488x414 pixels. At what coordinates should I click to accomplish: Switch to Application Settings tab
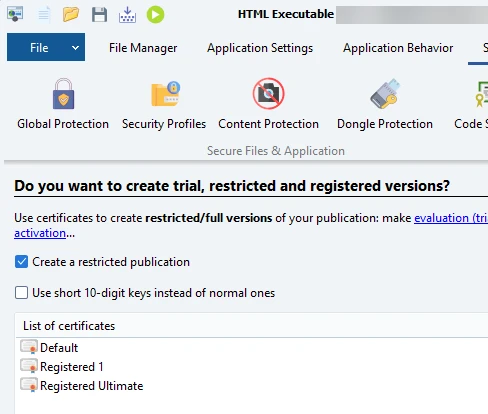click(260, 48)
